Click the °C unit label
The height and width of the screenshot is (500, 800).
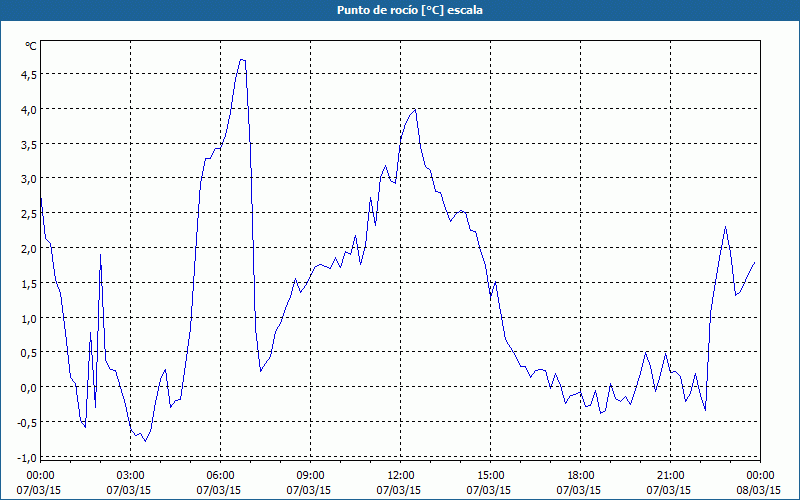31,46
